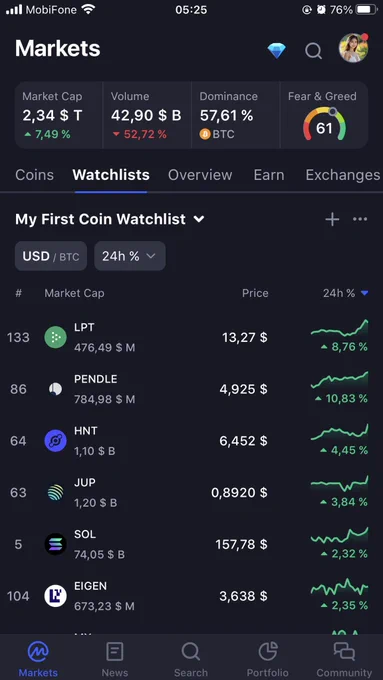
Task: Open search via the magnifier icon in the header
Action: coord(313,51)
